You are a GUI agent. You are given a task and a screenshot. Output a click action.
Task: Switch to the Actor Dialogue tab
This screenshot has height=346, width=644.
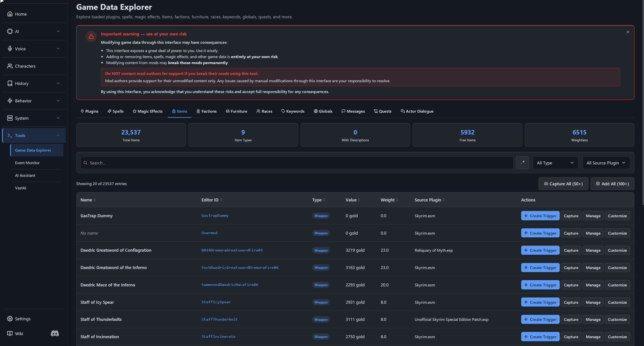click(417, 111)
